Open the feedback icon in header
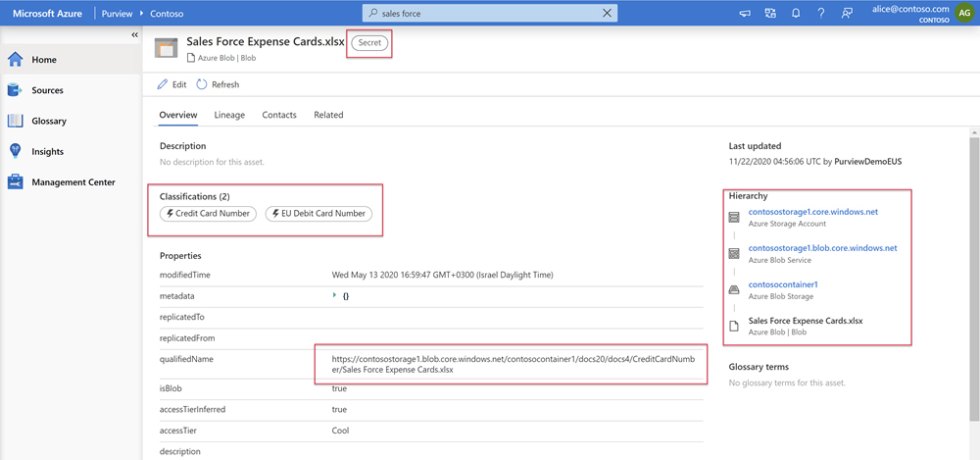The width and height of the screenshot is (980, 460). (x=847, y=13)
